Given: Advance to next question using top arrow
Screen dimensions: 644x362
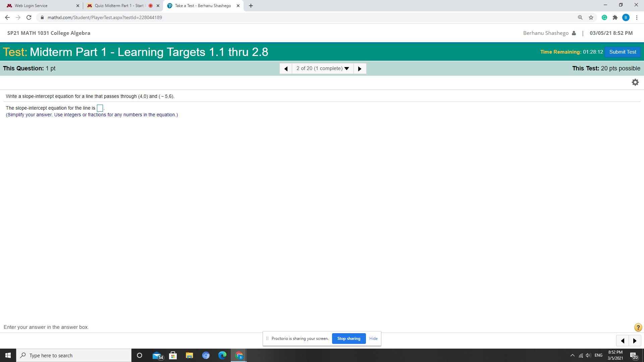Looking at the screenshot, I should 360,69.
